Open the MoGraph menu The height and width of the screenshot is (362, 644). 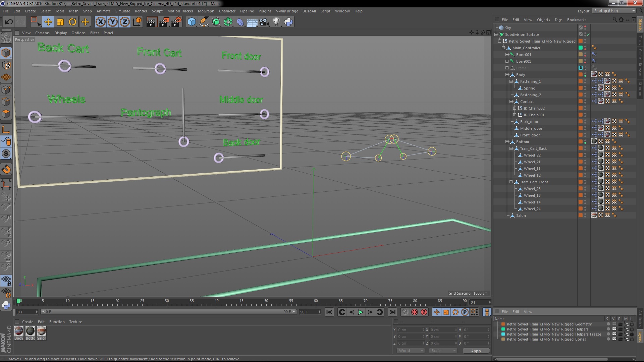[x=206, y=11]
